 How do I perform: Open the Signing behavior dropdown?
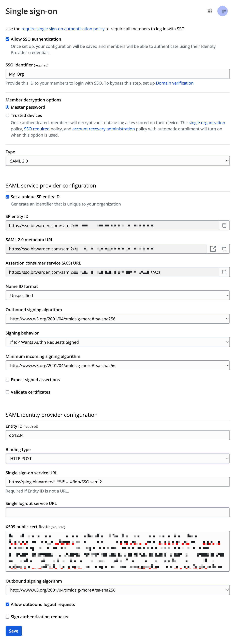118,342
